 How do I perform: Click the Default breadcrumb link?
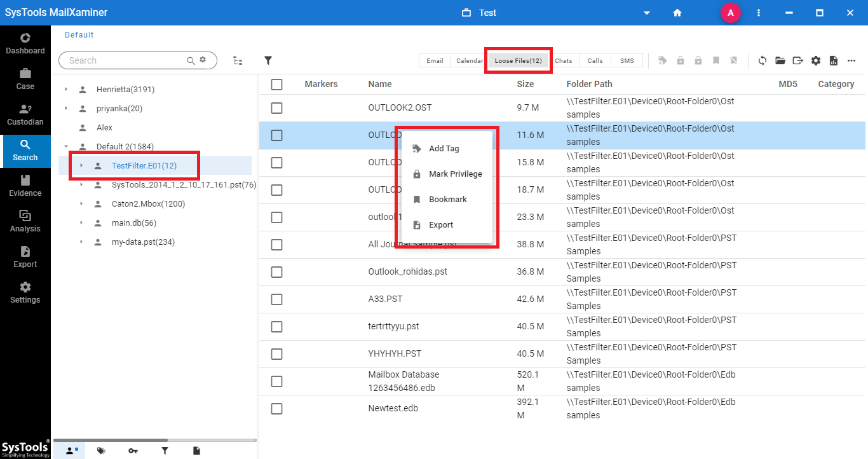click(79, 35)
